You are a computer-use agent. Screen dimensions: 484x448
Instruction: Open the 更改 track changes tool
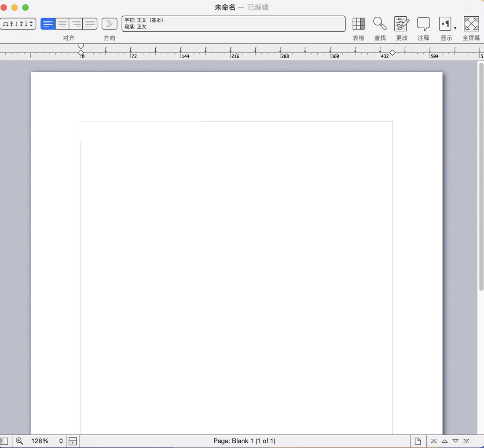click(x=402, y=24)
